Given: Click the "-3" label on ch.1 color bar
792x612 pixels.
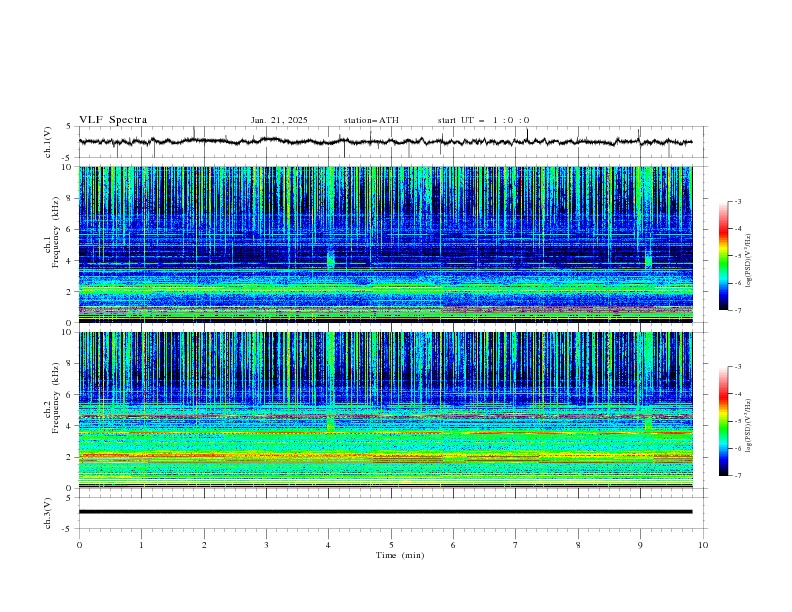Looking at the screenshot, I should pos(738,201).
